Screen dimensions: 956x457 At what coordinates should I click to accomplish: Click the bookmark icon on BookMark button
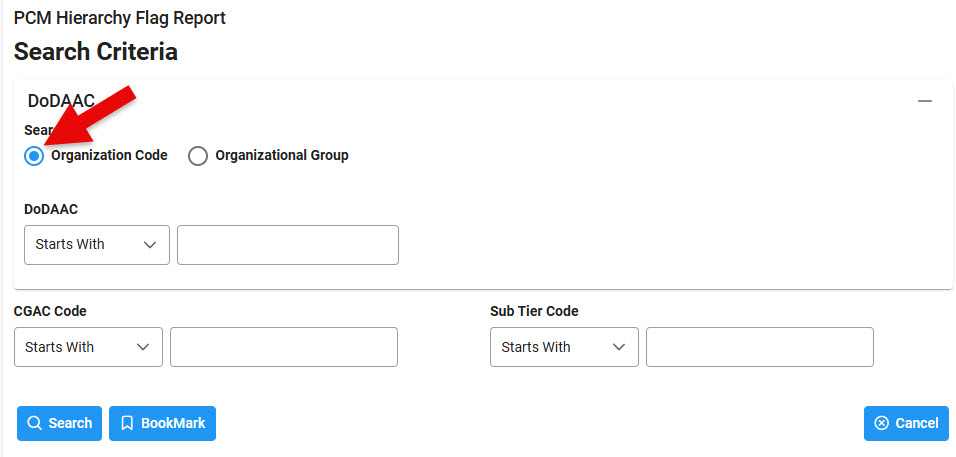point(127,423)
